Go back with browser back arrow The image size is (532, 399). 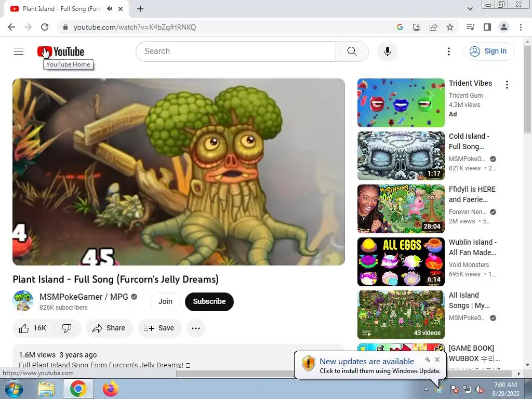click(x=11, y=27)
